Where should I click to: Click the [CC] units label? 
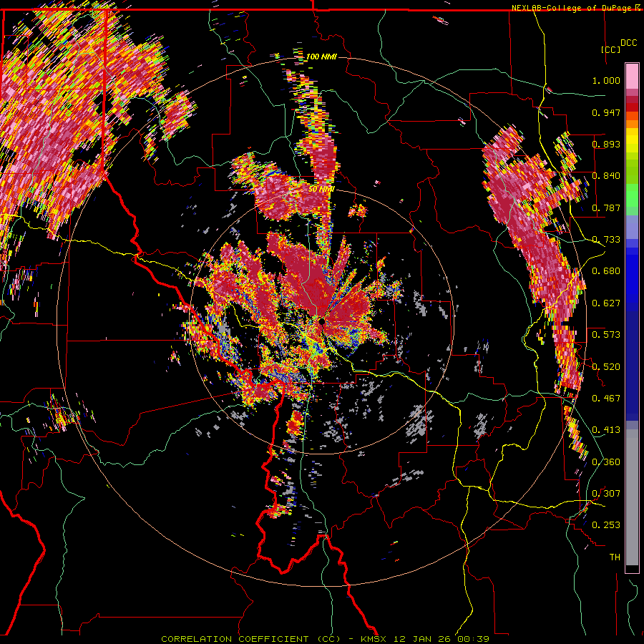[x=610, y=49]
